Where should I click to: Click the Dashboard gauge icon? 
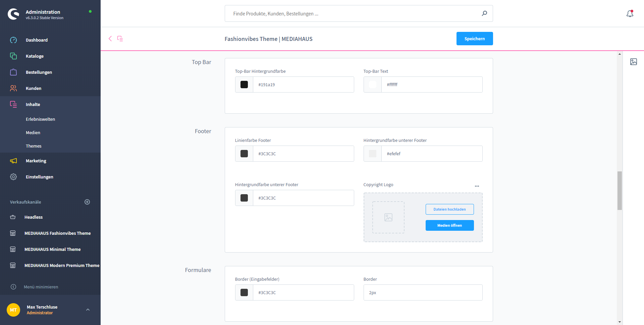(13, 40)
